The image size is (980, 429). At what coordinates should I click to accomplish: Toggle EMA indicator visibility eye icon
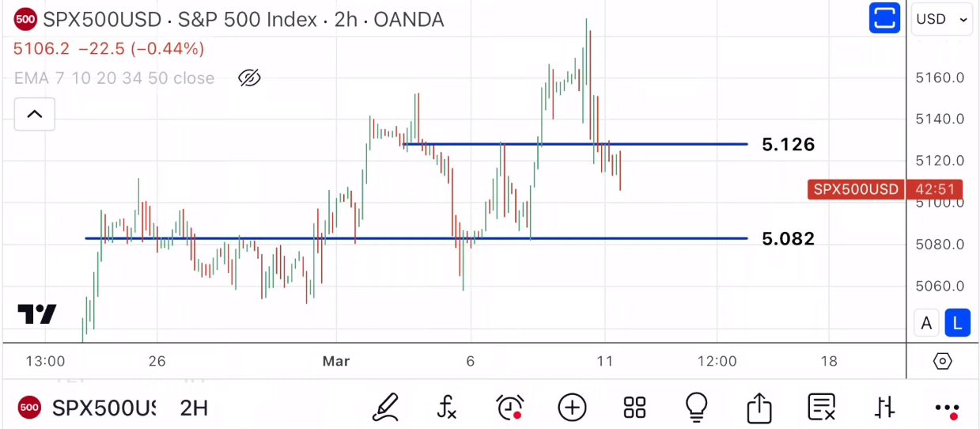tap(249, 78)
